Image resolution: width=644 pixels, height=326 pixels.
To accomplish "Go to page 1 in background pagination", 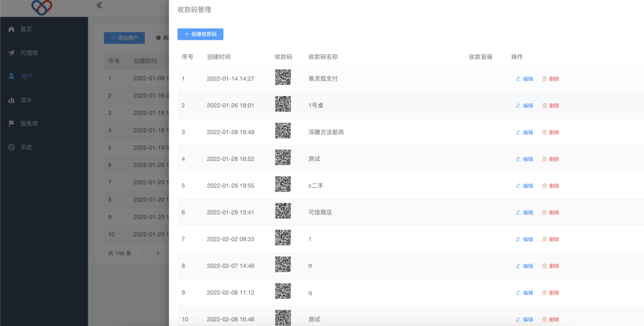I will point(157,253).
